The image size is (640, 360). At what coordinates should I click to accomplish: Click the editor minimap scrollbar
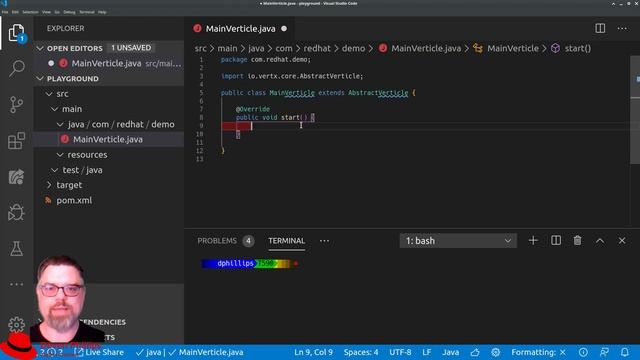[x=635, y=110]
